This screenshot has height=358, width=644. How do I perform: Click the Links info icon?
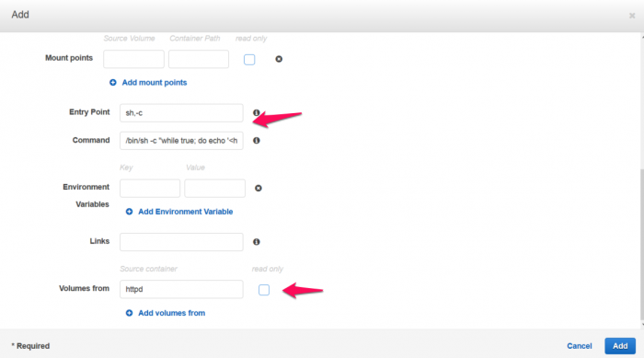click(x=257, y=242)
